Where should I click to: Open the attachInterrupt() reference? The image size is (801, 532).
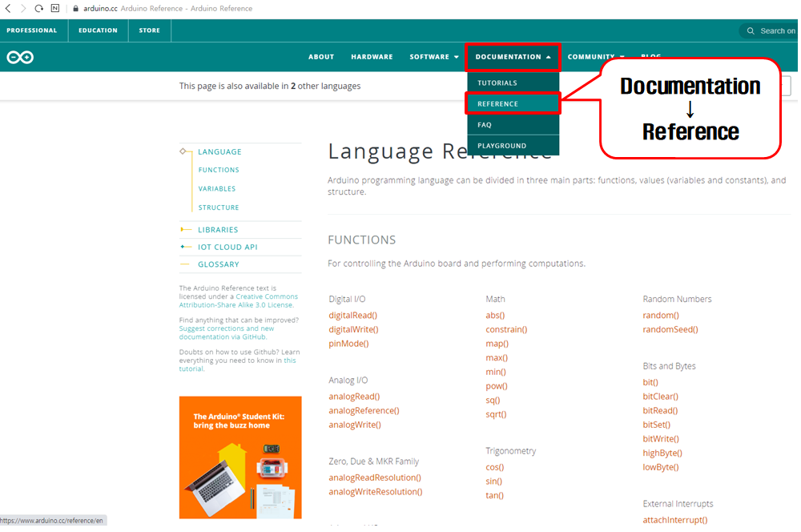pyautogui.click(x=674, y=520)
